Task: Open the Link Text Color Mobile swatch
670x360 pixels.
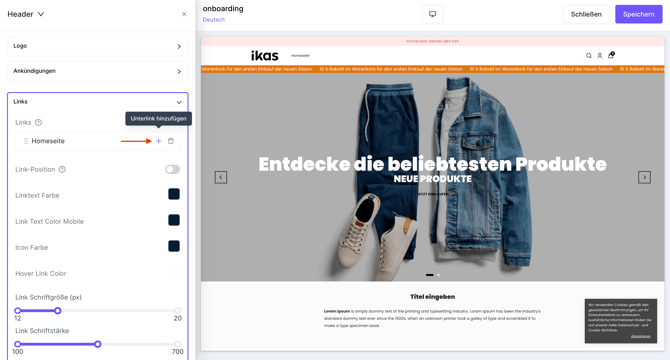Action: click(x=174, y=220)
